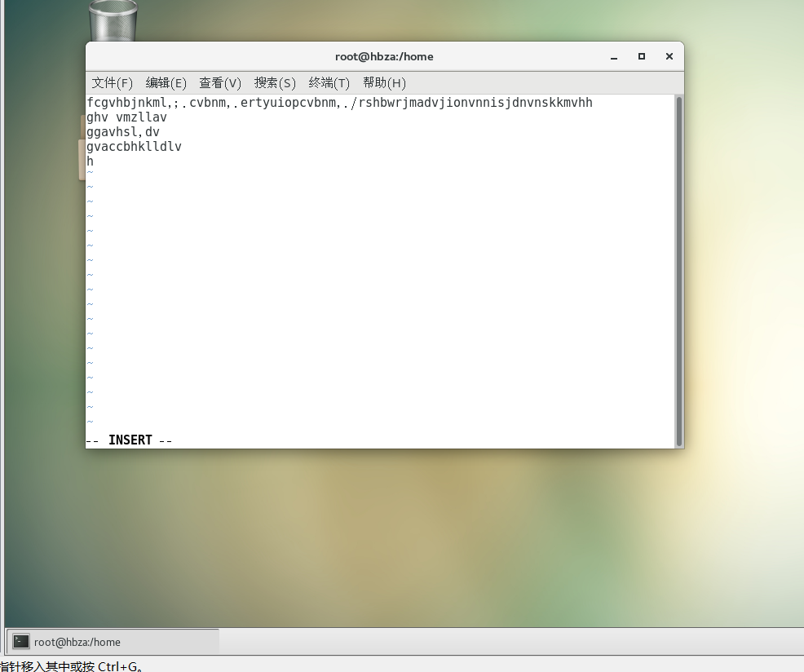Open the 查看(V) menu

click(220, 83)
